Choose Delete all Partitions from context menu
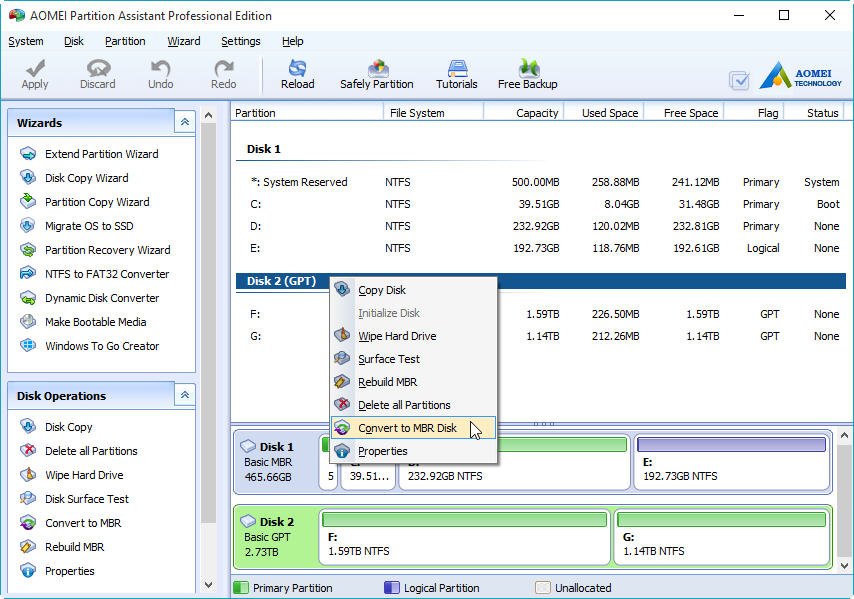The height and width of the screenshot is (599, 854). 414,405
